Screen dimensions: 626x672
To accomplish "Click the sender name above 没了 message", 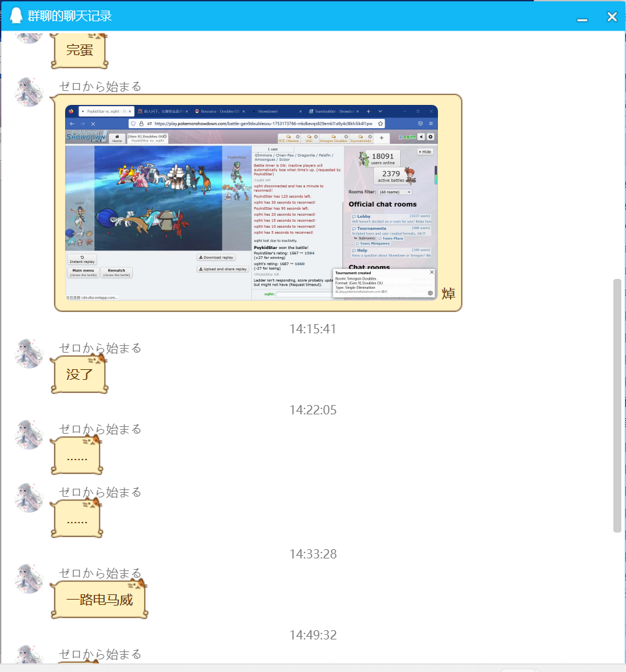I will [x=100, y=348].
